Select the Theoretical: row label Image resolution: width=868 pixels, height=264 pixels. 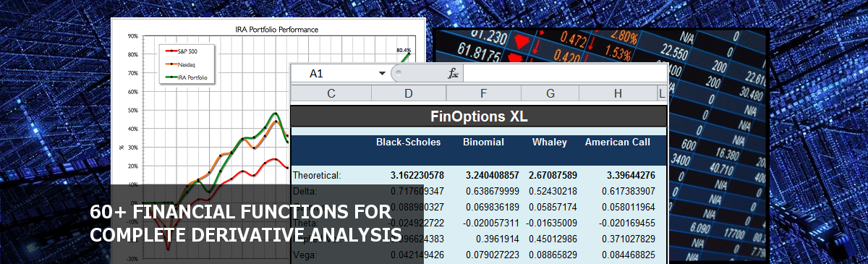[x=317, y=174]
